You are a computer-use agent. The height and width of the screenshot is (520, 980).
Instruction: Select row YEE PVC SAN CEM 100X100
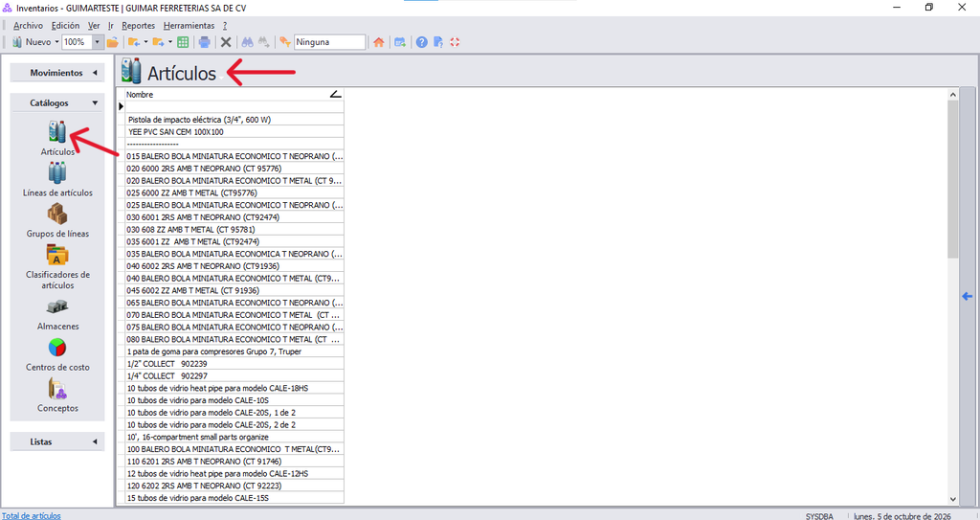pos(234,132)
